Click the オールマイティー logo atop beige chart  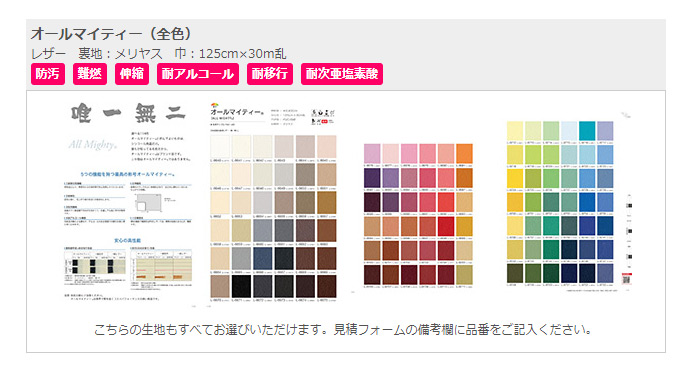[x=236, y=111]
